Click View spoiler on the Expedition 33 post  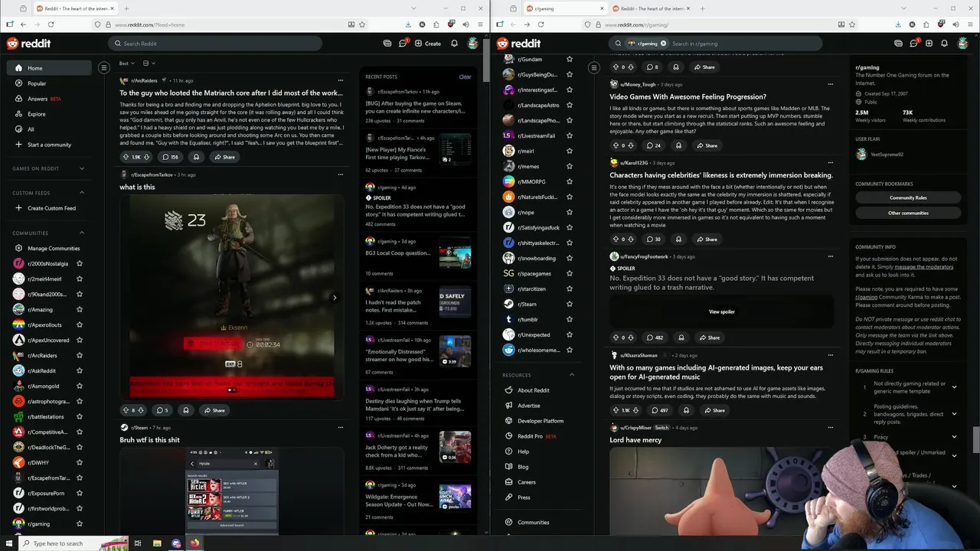pos(721,311)
